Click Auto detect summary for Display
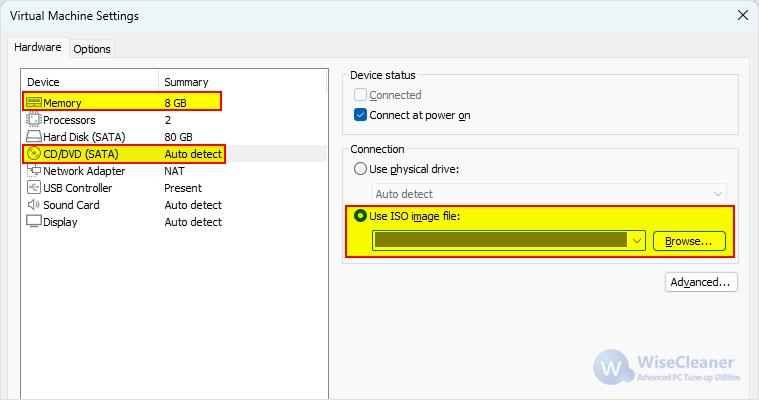The image size is (759, 400). [x=193, y=222]
